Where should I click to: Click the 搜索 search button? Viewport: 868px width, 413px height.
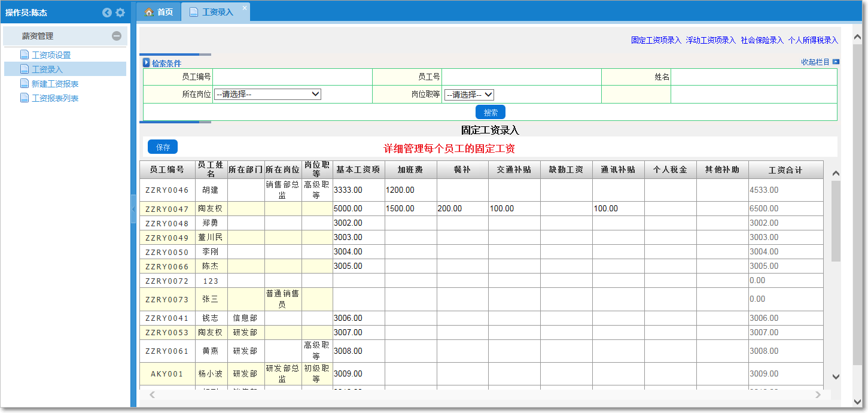tap(490, 112)
